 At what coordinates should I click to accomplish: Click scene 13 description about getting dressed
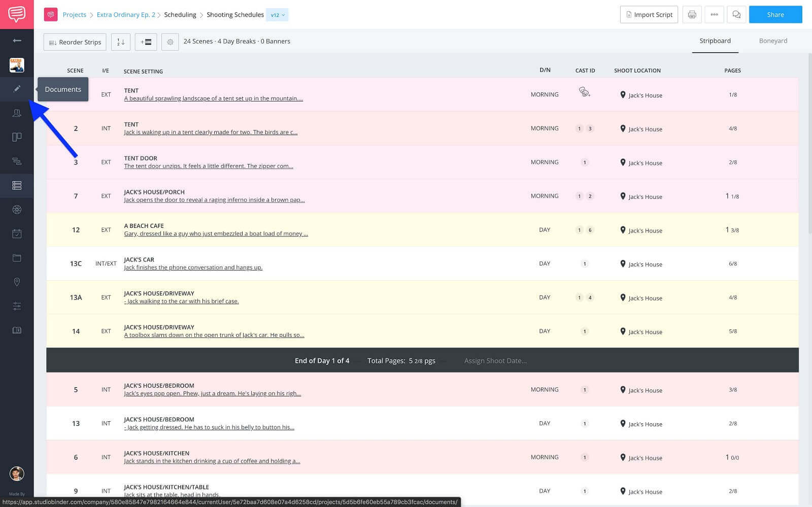[x=209, y=427]
